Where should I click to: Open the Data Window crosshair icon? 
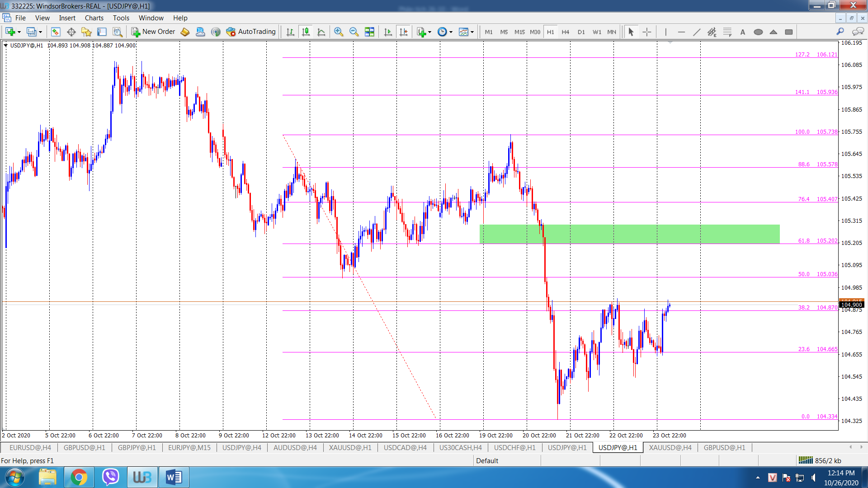tap(71, 32)
